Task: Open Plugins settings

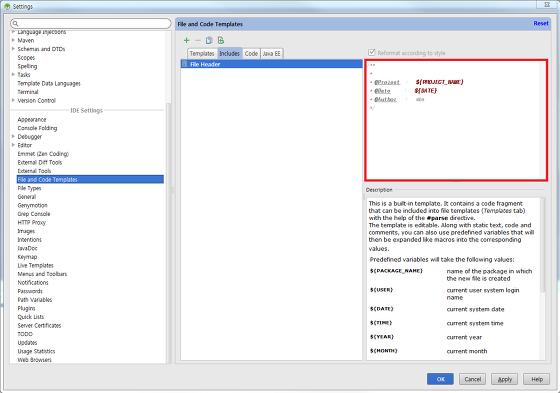Action: click(x=26, y=308)
